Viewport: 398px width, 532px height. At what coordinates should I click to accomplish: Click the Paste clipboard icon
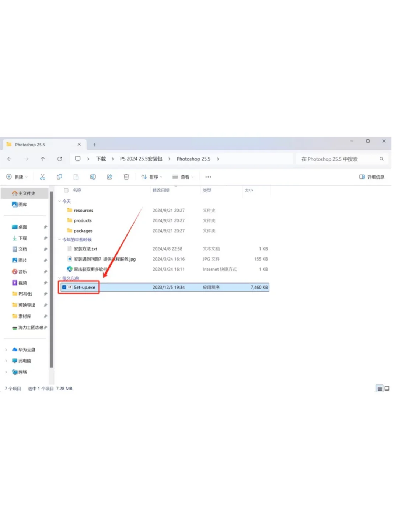pos(76,177)
